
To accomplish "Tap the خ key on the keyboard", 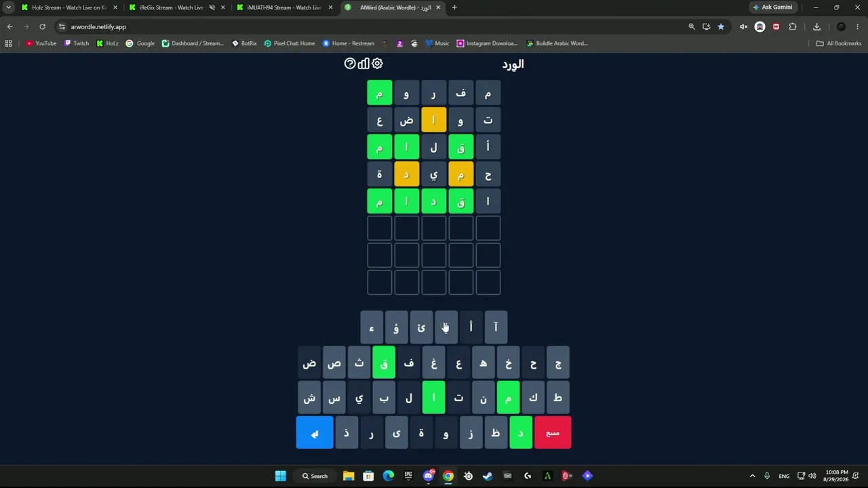I will [x=508, y=363].
